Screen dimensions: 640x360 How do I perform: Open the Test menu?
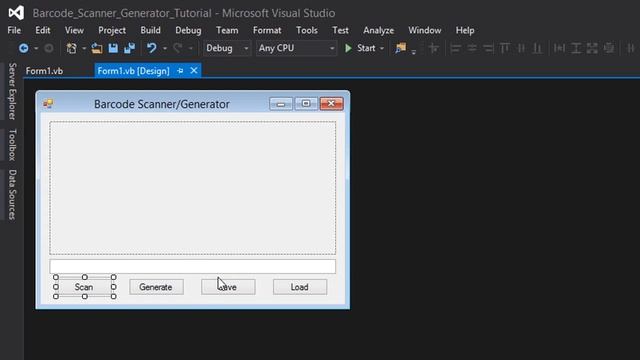pyautogui.click(x=340, y=30)
